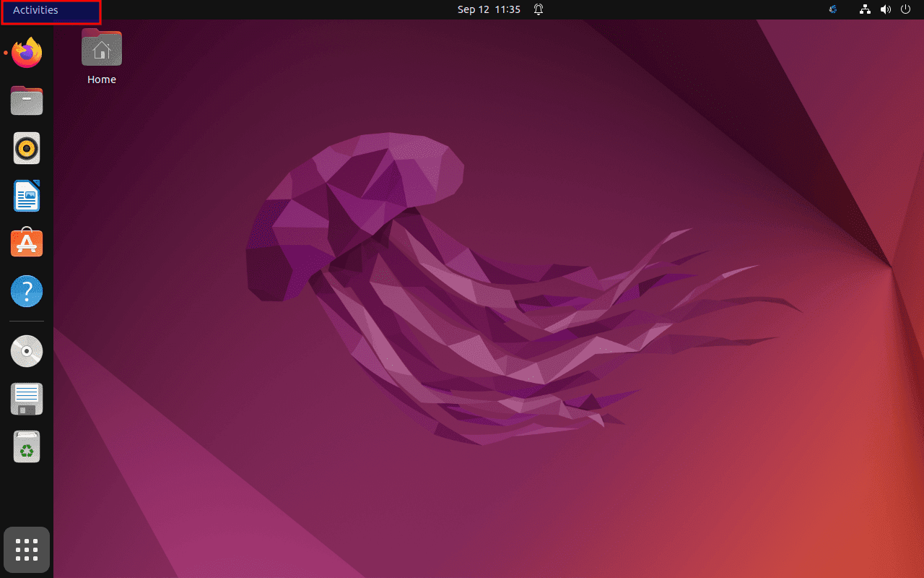Show Applications grid button

point(27,550)
